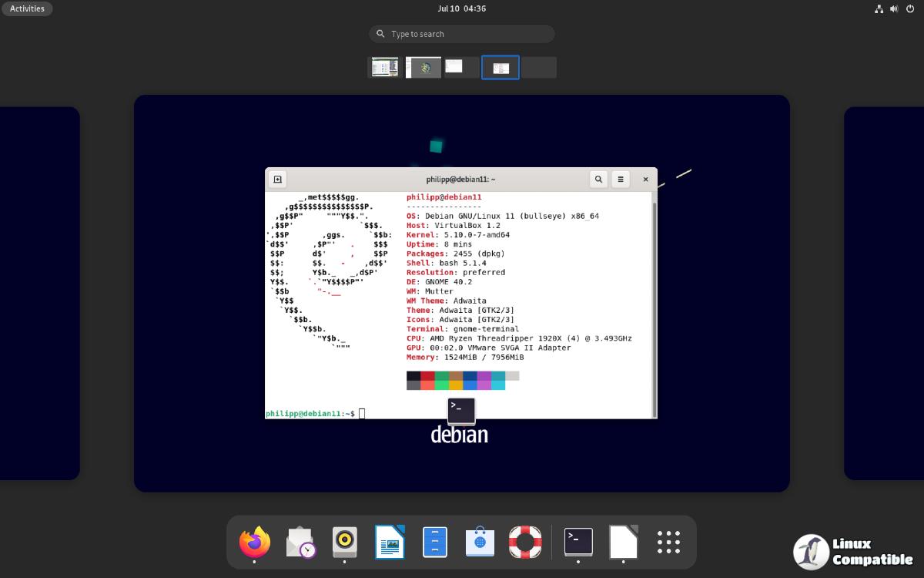Open terminal search with the magnifier button

click(x=598, y=178)
